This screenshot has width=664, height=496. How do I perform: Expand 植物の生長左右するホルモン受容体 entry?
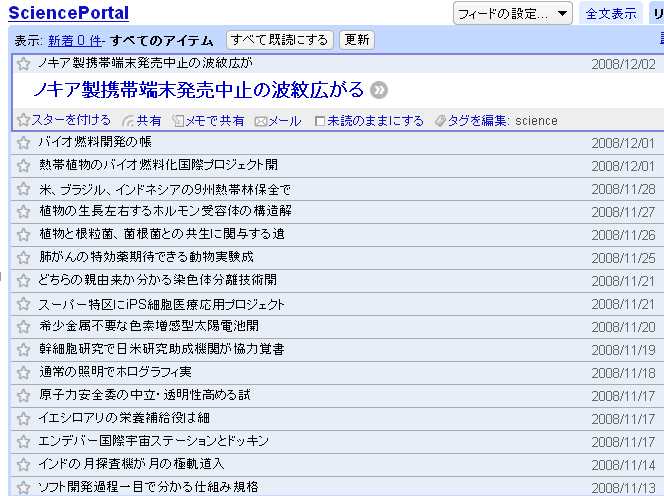337,212
